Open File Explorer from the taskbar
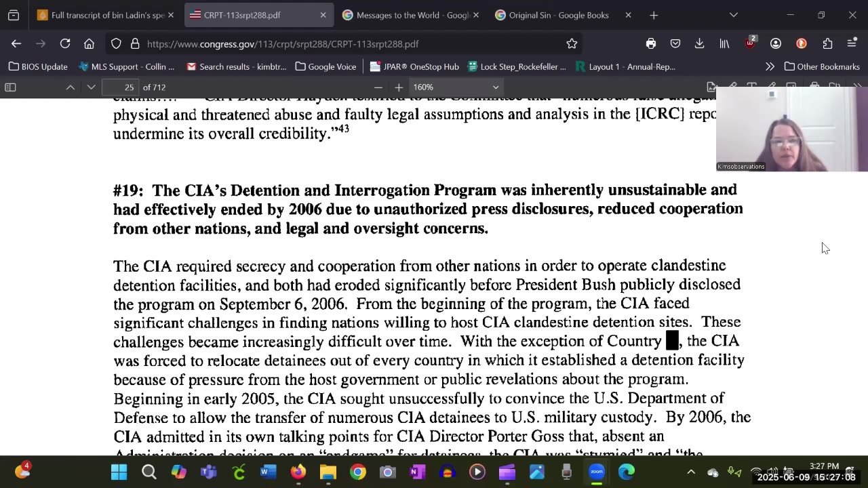Image resolution: width=868 pixels, height=488 pixels. click(x=328, y=472)
